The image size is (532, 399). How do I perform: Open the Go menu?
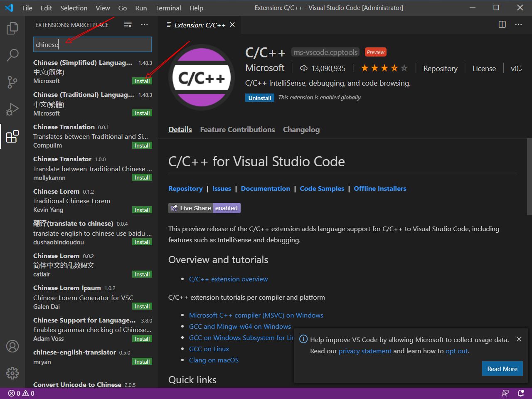coord(123,8)
